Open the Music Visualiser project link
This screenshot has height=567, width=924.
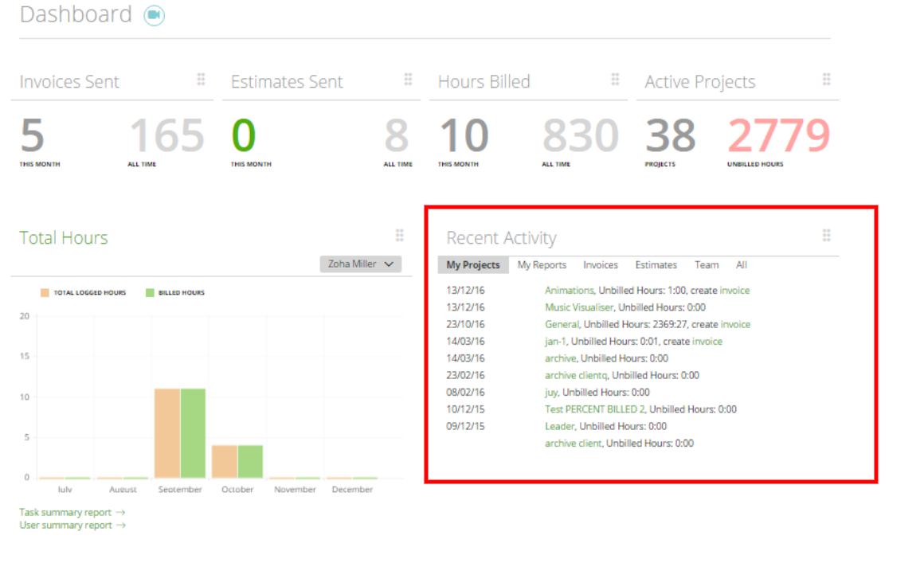pos(578,307)
